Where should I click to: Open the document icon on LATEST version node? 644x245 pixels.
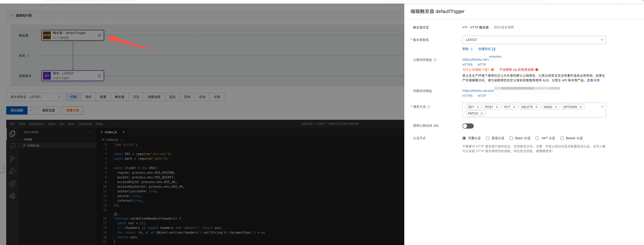pos(100,76)
